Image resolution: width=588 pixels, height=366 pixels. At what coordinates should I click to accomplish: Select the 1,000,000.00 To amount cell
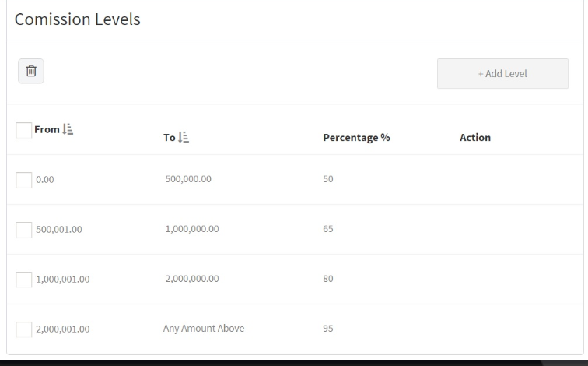pos(192,229)
